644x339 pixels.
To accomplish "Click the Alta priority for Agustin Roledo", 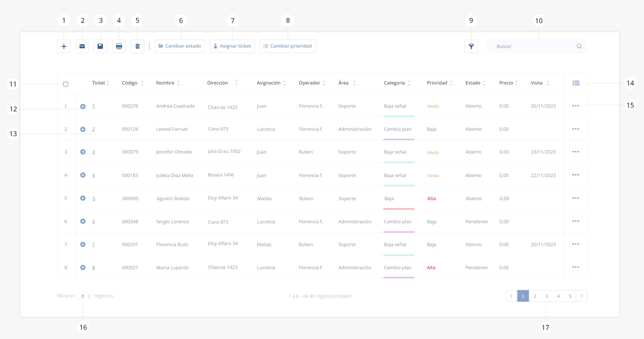I will [431, 199].
